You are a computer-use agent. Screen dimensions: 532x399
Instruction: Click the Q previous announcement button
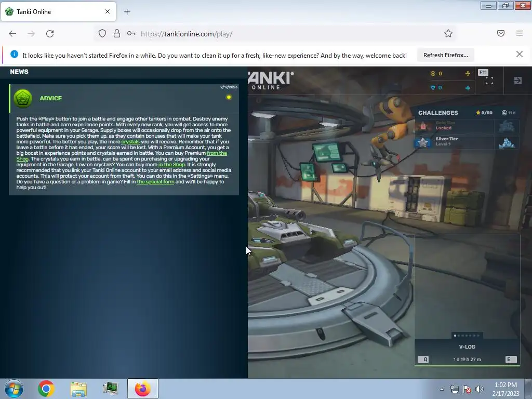[423, 360]
